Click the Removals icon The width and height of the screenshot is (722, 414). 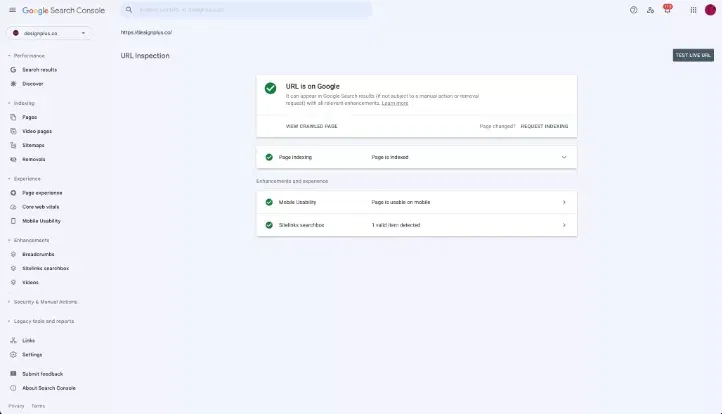click(x=13, y=159)
